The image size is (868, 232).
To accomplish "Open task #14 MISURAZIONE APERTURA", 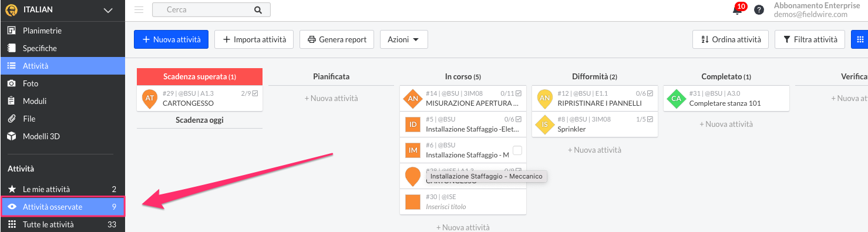I will [463, 98].
